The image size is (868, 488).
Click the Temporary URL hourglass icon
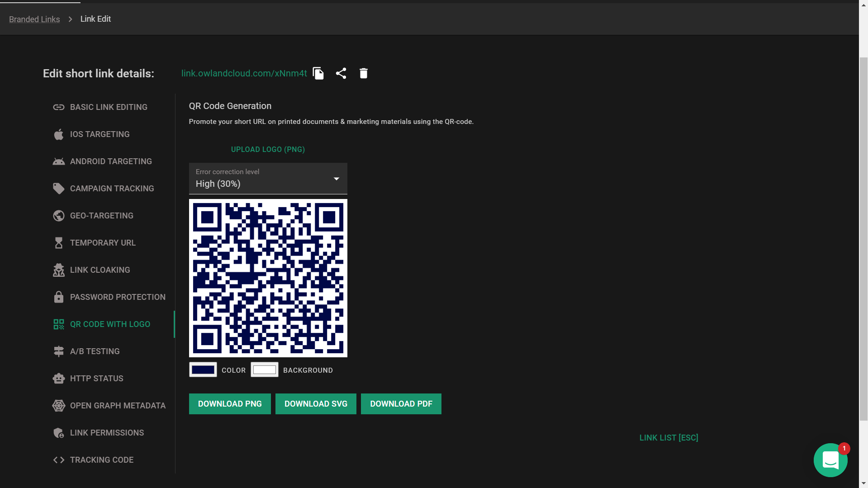[59, 243]
